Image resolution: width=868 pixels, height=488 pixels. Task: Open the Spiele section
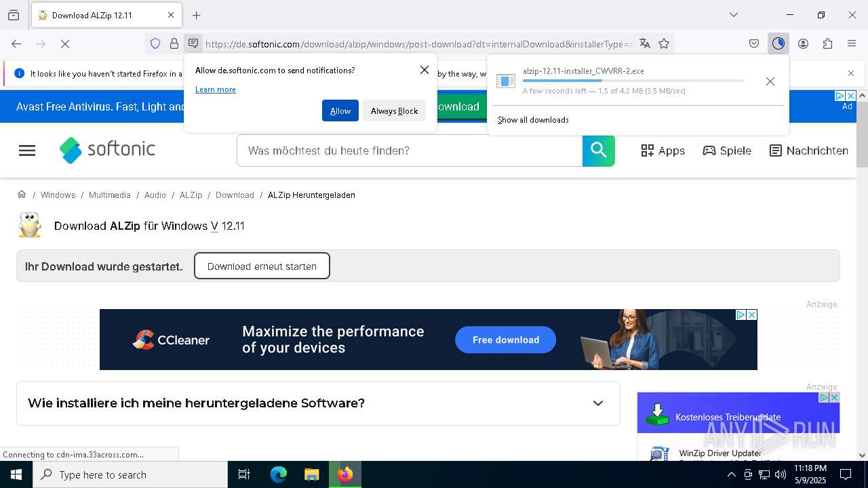(727, 150)
